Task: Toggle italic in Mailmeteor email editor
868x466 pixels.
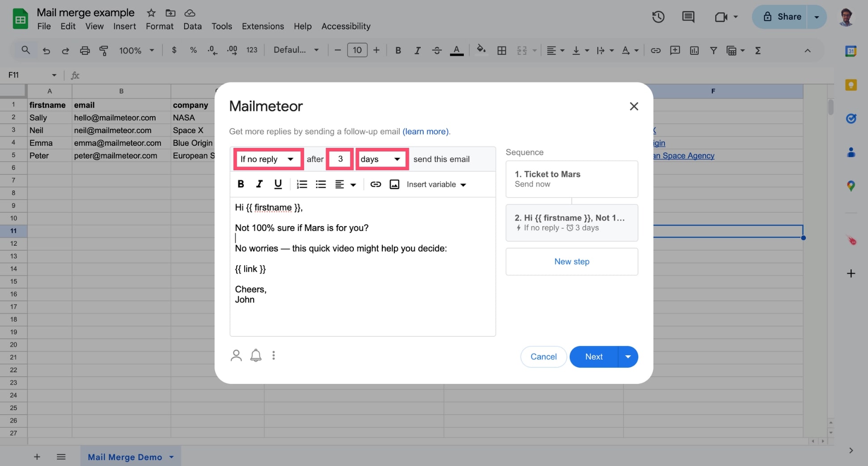Action: 259,184
